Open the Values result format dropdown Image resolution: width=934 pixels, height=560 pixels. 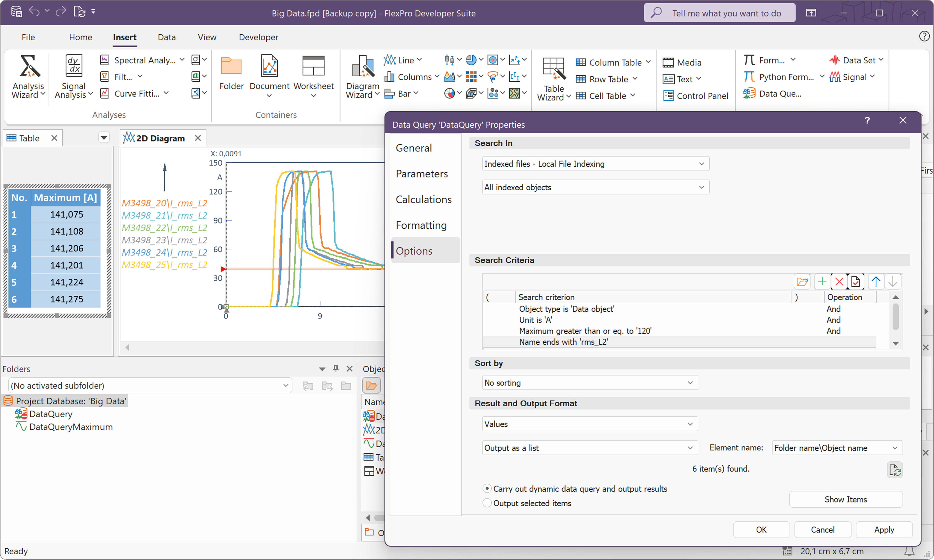[x=590, y=424]
